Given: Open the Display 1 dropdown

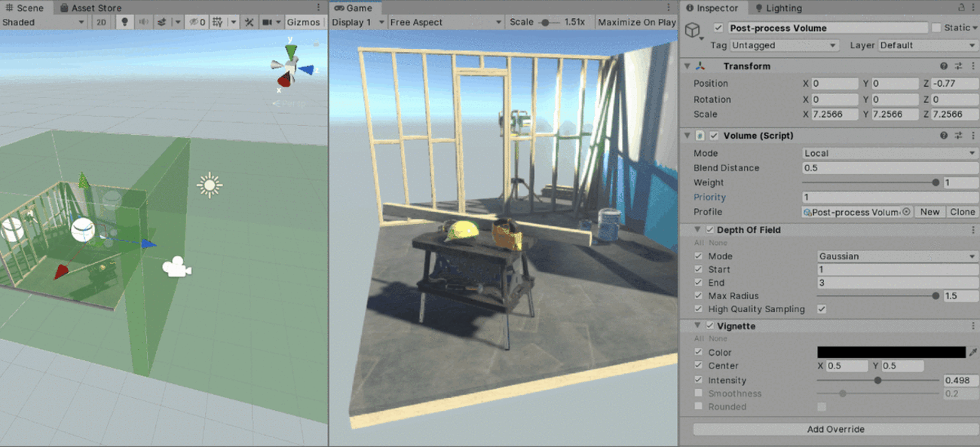Looking at the screenshot, I should click(x=359, y=22).
